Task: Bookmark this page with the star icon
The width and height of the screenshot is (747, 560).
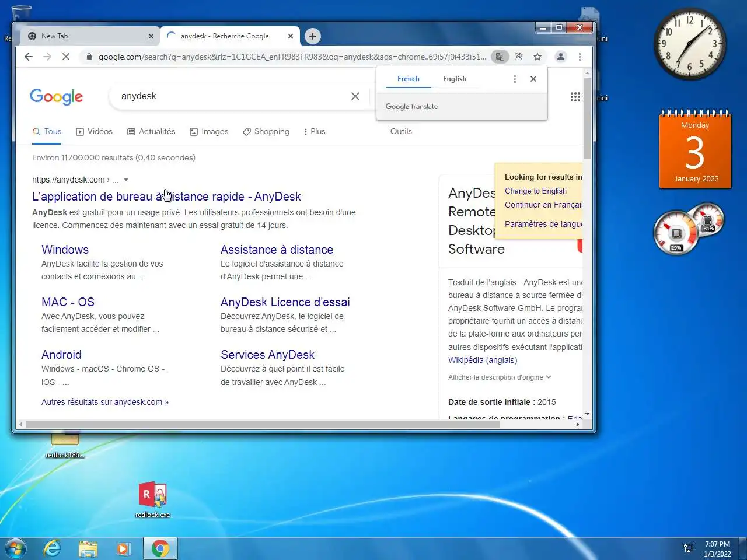Action: pos(537,57)
